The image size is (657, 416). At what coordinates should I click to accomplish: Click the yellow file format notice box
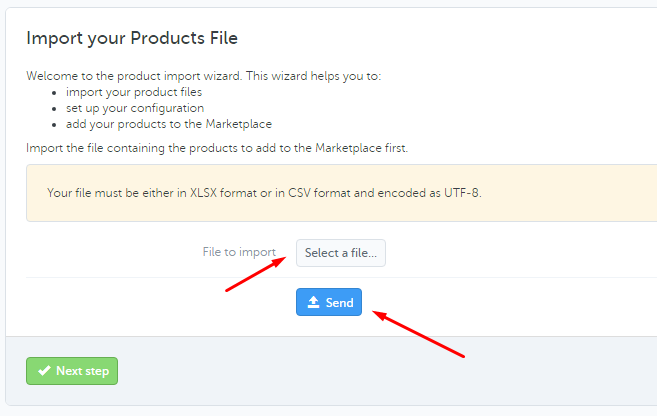(x=341, y=193)
